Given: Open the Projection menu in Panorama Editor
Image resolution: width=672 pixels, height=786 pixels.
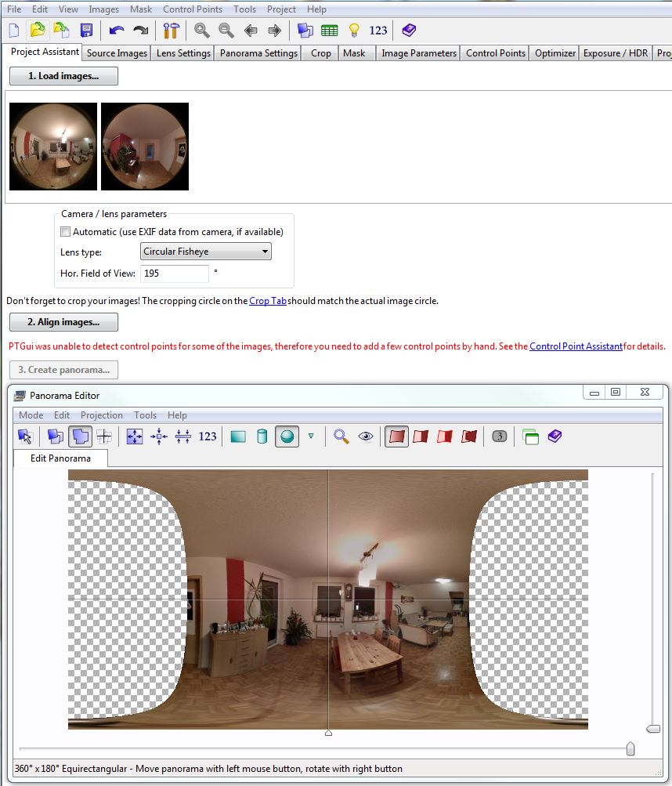Looking at the screenshot, I should pyautogui.click(x=102, y=415).
